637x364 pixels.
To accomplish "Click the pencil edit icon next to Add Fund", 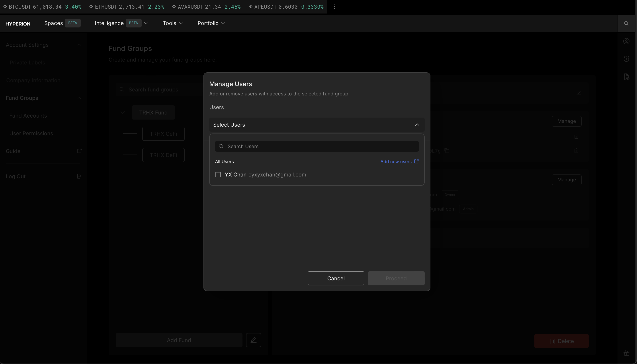I will 253,340.
